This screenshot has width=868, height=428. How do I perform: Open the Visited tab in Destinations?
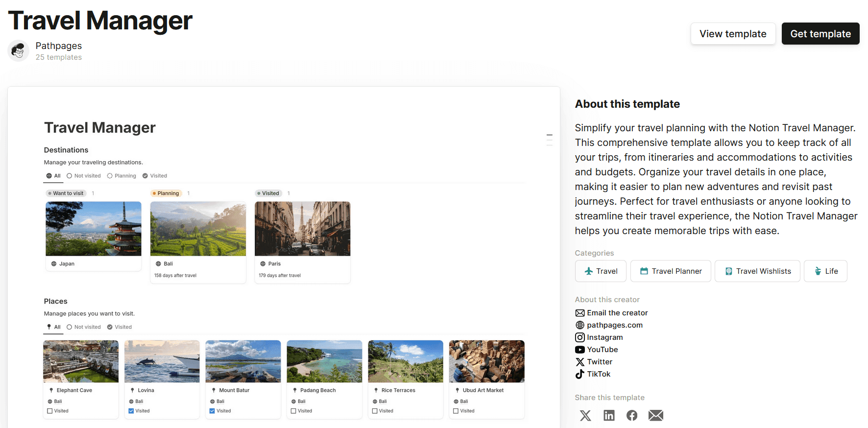[x=155, y=176]
